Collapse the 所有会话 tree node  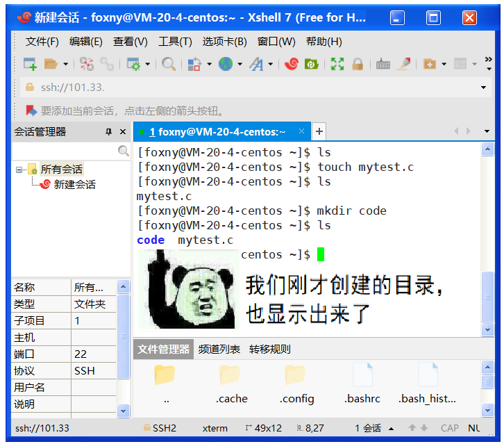pyautogui.click(x=19, y=170)
